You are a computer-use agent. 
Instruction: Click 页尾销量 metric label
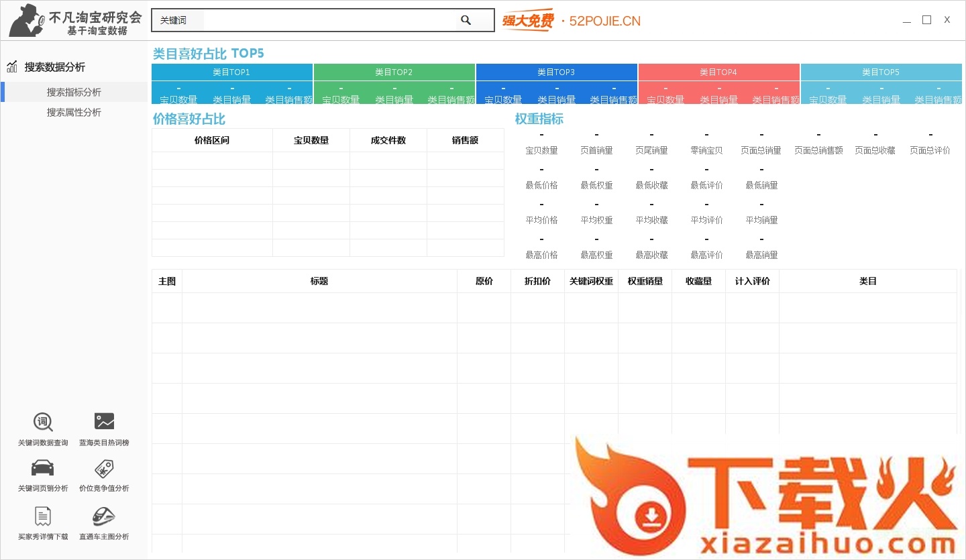651,150
